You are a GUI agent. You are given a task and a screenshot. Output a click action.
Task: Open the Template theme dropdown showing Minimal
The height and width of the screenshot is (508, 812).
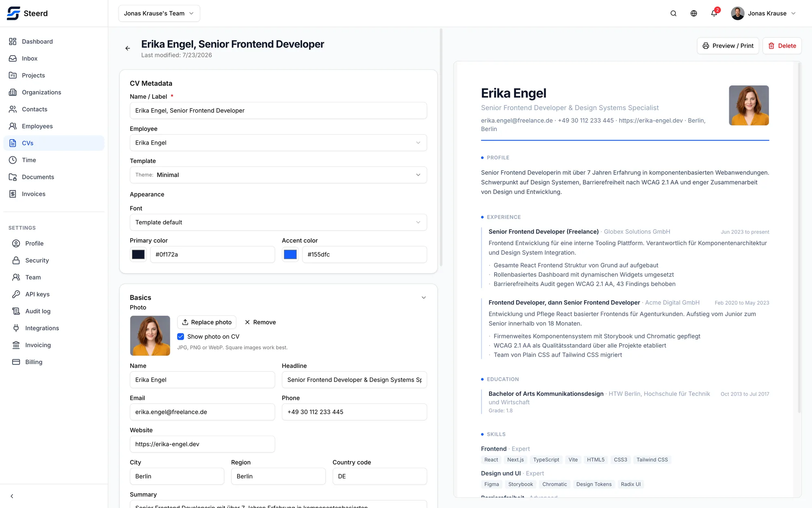pyautogui.click(x=278, y=175)
